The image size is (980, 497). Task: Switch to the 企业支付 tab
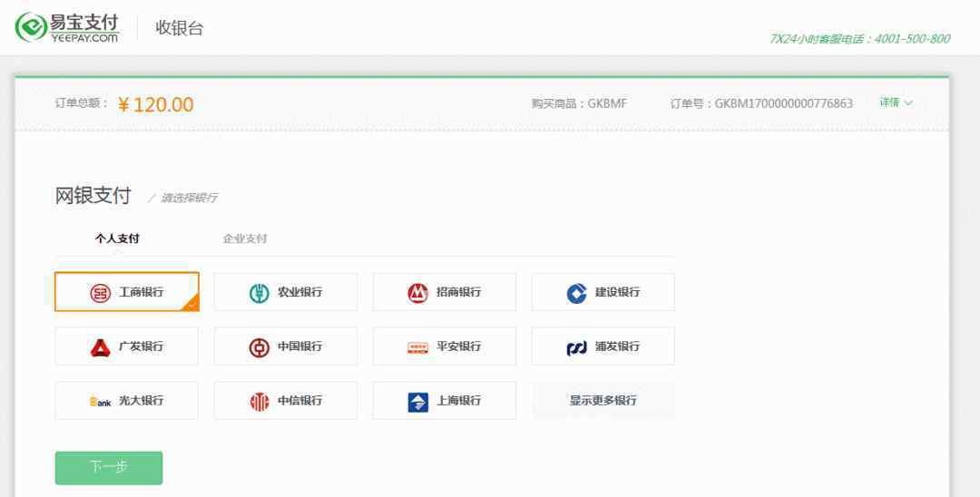(245, 239)
